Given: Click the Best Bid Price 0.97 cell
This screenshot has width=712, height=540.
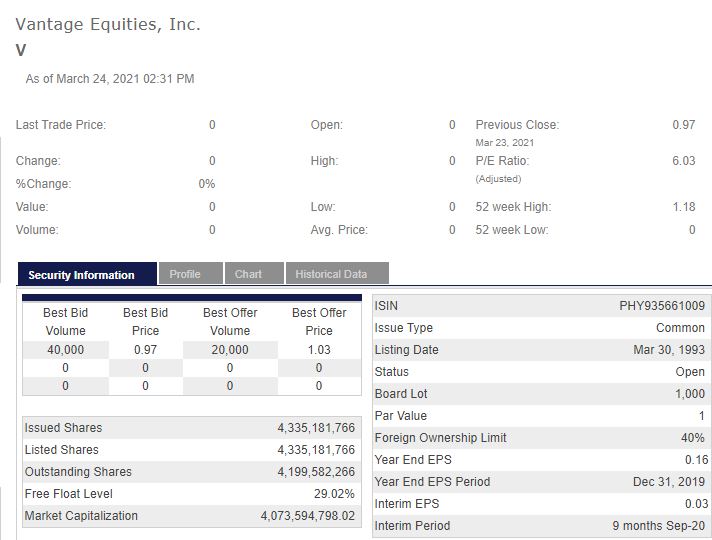Looking at the screenshot, I should coord(145,350).
